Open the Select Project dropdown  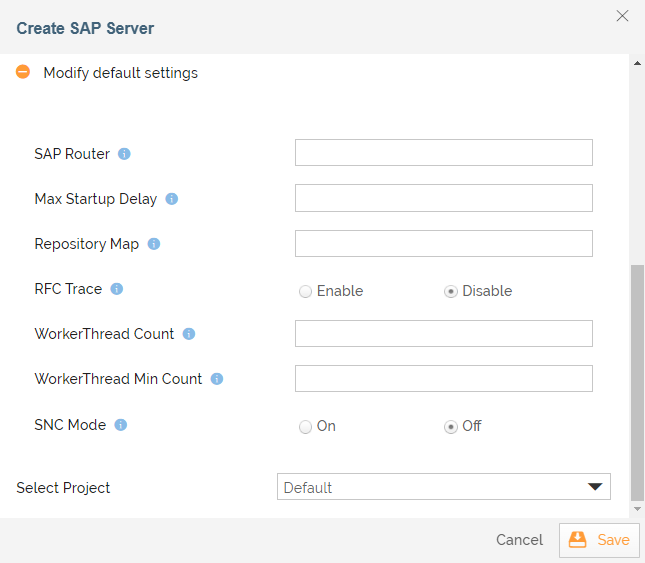[443, 487]
